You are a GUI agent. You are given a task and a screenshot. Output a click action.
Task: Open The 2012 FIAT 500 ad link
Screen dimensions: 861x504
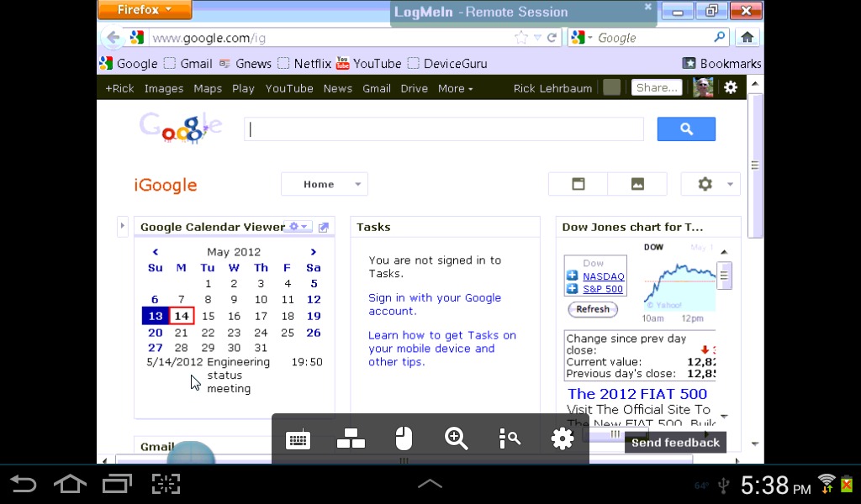coord(637,394)
